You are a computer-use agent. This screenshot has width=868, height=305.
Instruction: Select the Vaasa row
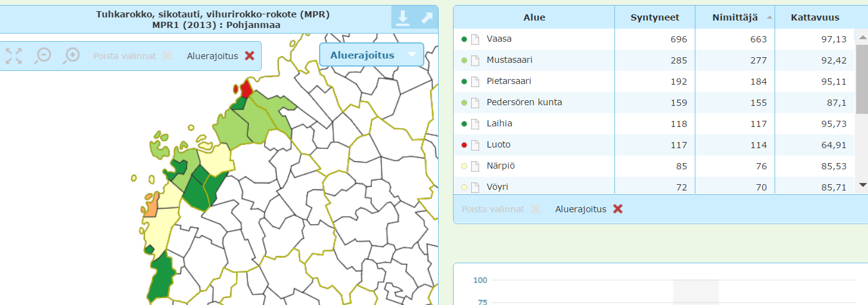655,39
